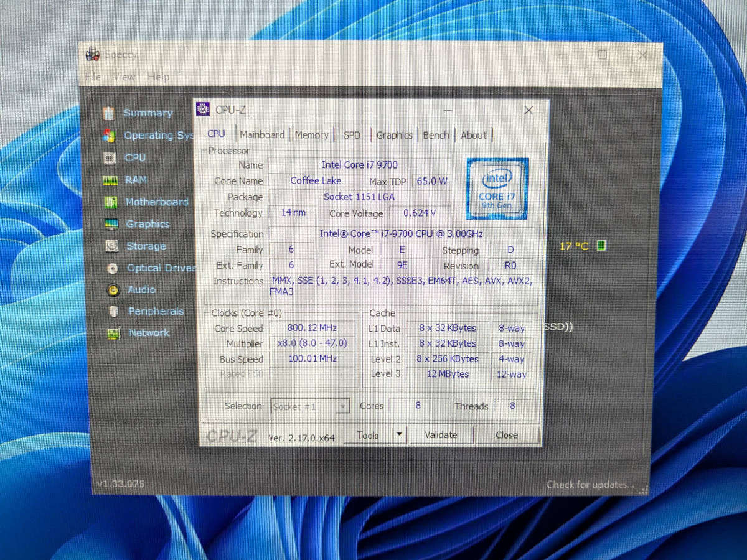Viewport: 747px width, 560px height.
Task: Click the Level 2 cache value 8 x 256 KBytes
Action: click(x=447, y=359)
